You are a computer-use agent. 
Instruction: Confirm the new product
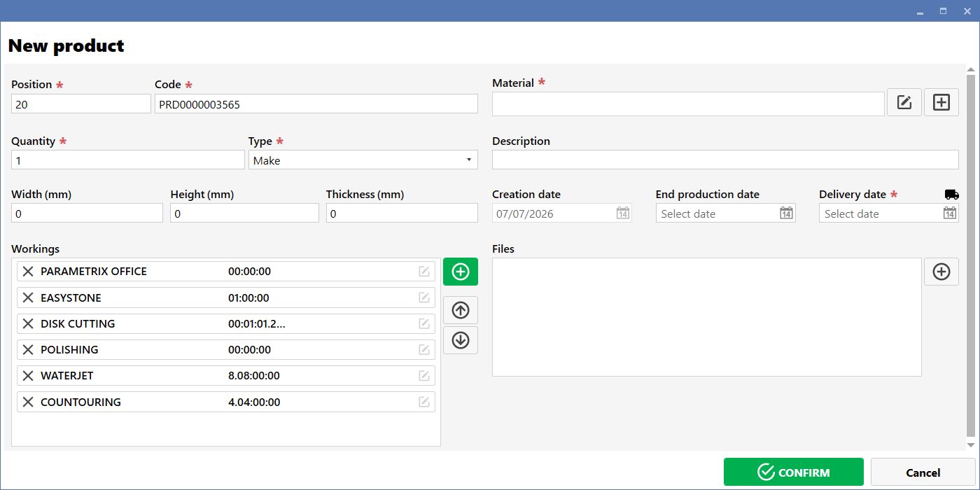(x=794, y=472)
